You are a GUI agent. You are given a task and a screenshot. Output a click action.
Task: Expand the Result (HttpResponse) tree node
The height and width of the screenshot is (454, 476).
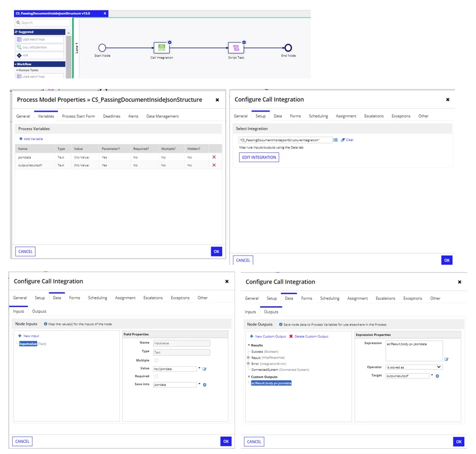point(248,358)
